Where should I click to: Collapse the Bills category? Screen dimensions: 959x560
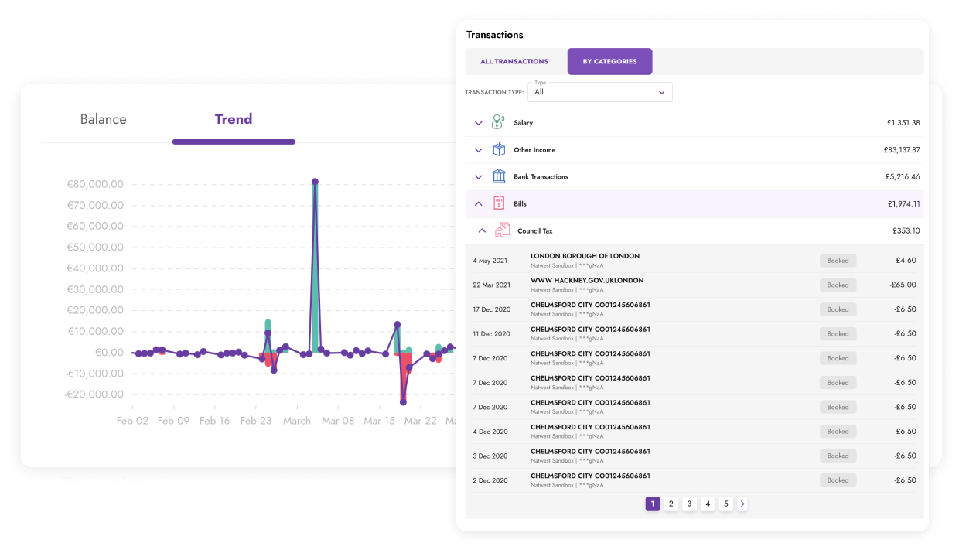pos(478,204)
